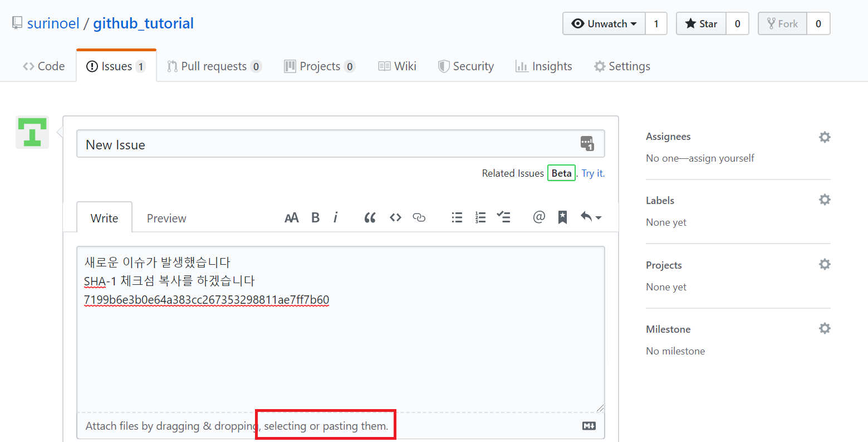Viewport: 868px width, 442px height.
Task: Click the comment box resize handle
Action: point(599,407)
